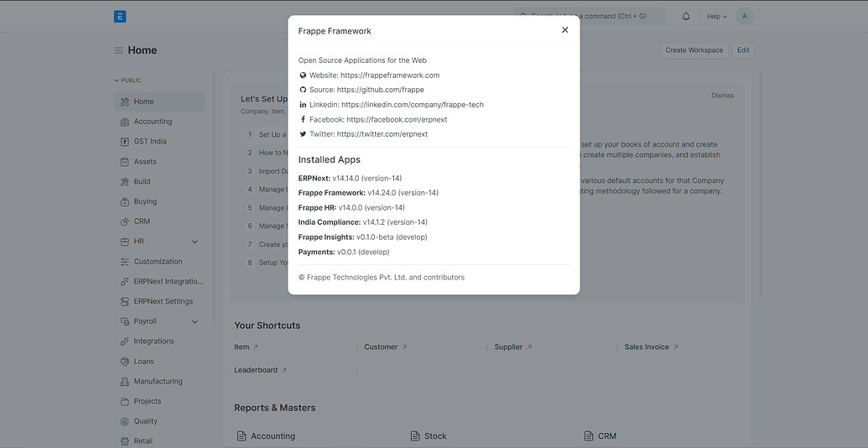Open the Help dropdown menu
Screen dimensions: 868x448
716,17
